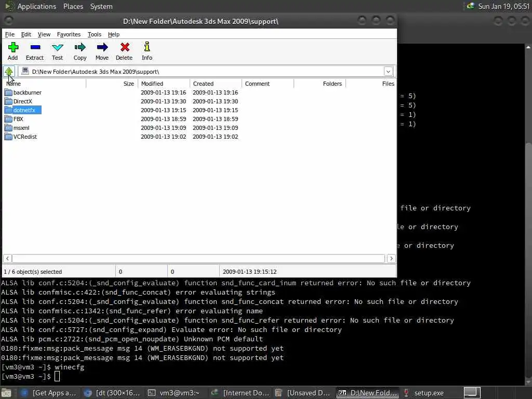Click the horizontal scrollbar right arrow
The height and width of the screenshot is (399, 532).
click(x=391, y=258)
